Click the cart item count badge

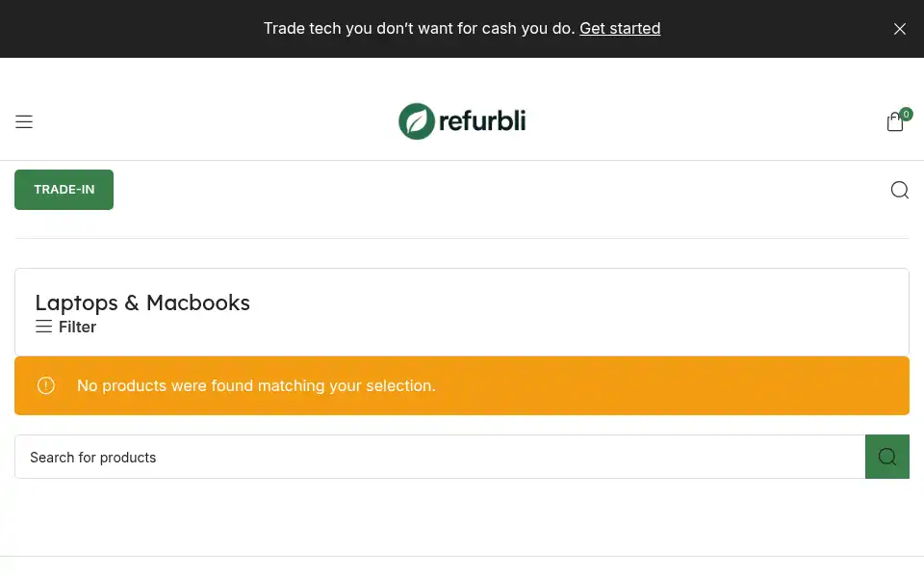906,114
